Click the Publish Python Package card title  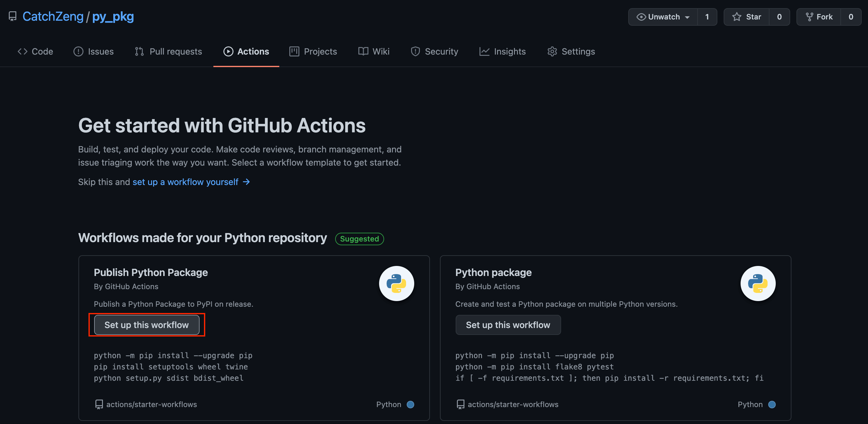coord(151,273)
